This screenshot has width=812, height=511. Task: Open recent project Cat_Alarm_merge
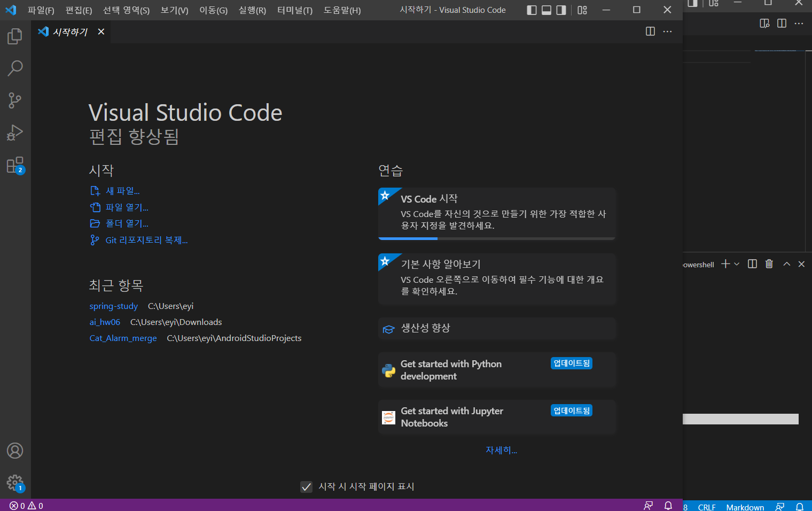(123, 338)
